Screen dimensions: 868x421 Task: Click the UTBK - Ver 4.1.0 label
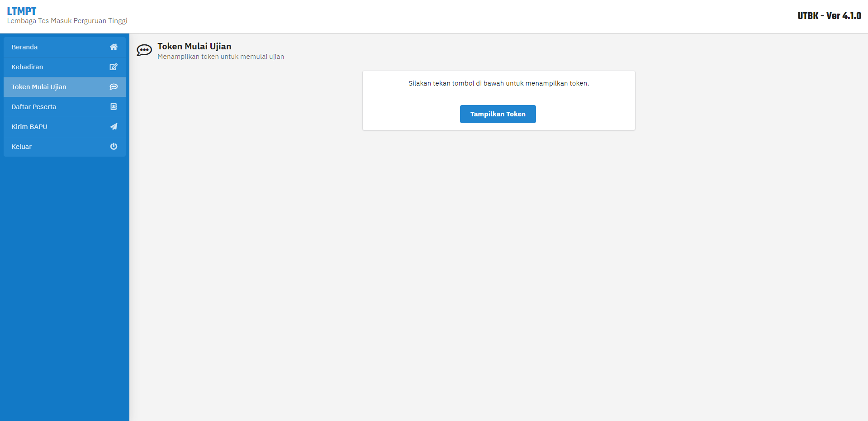click(x=829, y=16)
